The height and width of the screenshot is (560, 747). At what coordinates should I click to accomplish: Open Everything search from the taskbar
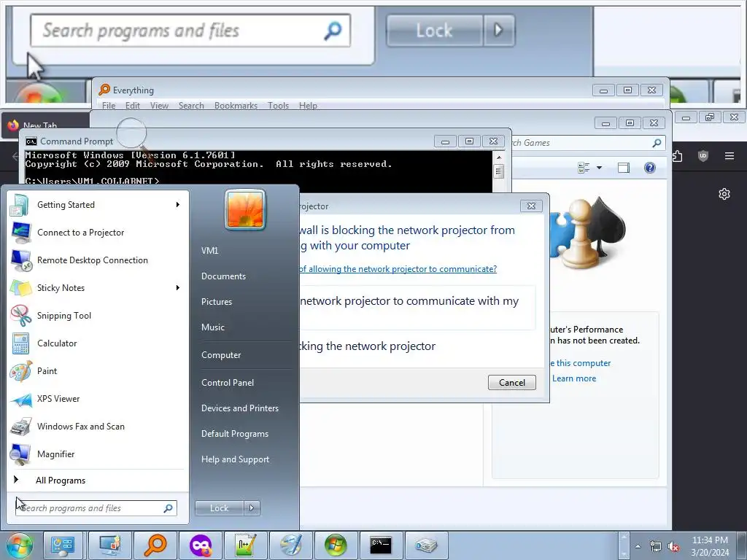click(x=155, y=545)
